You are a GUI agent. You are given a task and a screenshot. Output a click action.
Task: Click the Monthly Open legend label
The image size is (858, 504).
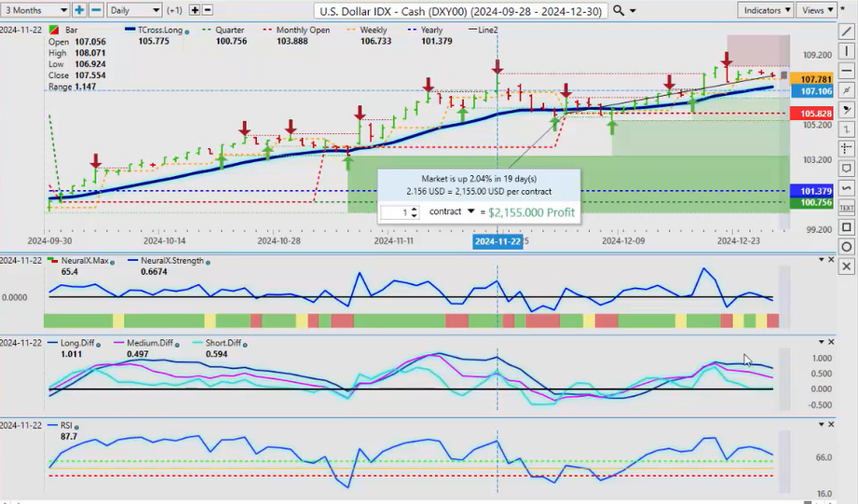coord(303,30)
